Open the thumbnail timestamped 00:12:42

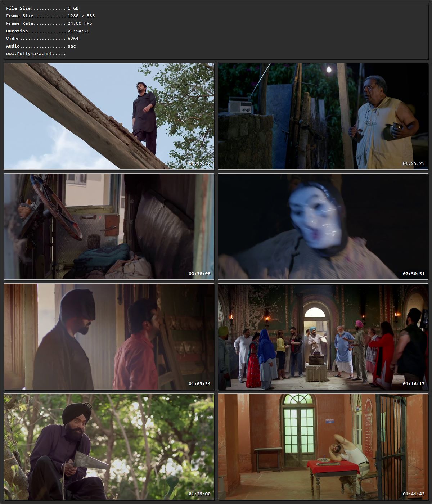(109, 116)
